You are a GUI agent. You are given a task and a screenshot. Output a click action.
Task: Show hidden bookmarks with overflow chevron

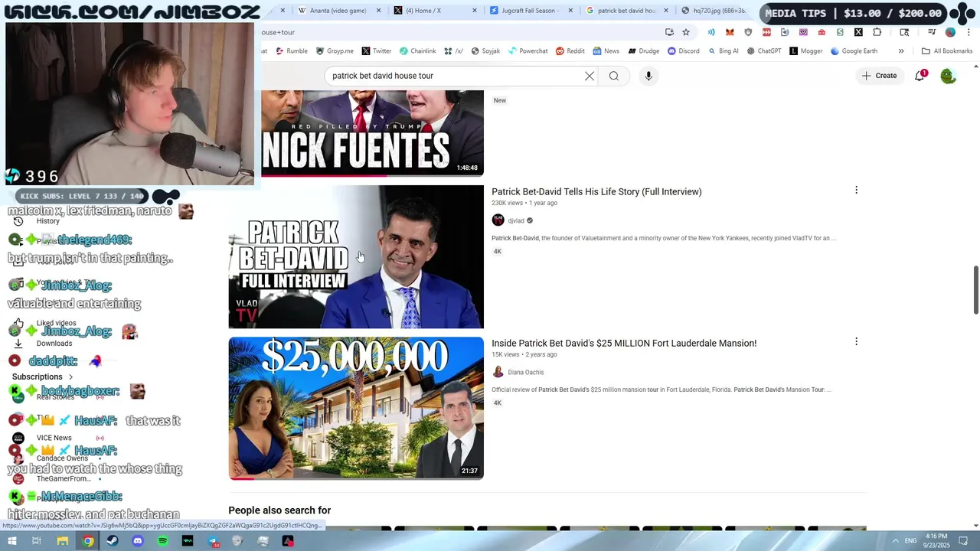coord(901,51)
